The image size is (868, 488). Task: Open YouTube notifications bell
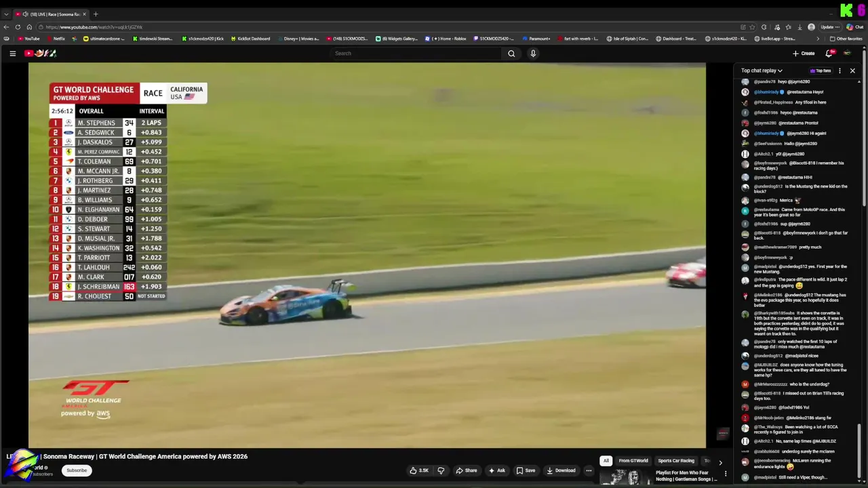tap(829, 54)
